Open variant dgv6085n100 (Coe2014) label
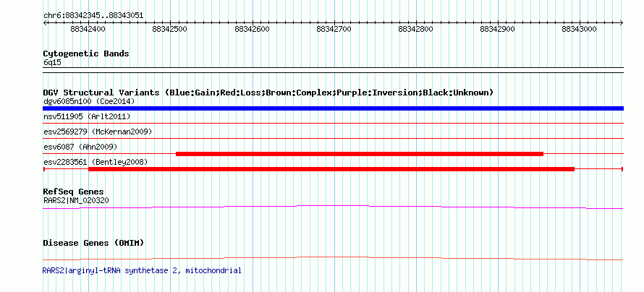Image resolution: width=644 pixels, height=292 pixels. pos(89,101)
